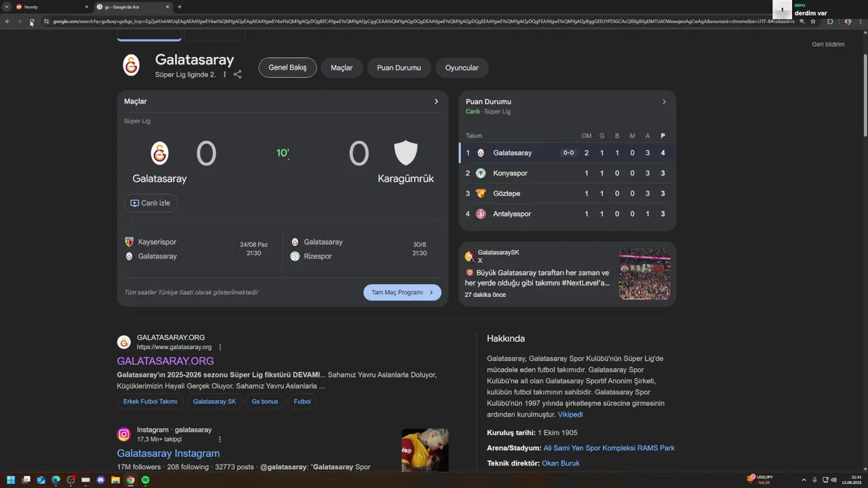The image size is (868, 488).
Task: Open the Okan Buruk link
Action: pos(561,464)
